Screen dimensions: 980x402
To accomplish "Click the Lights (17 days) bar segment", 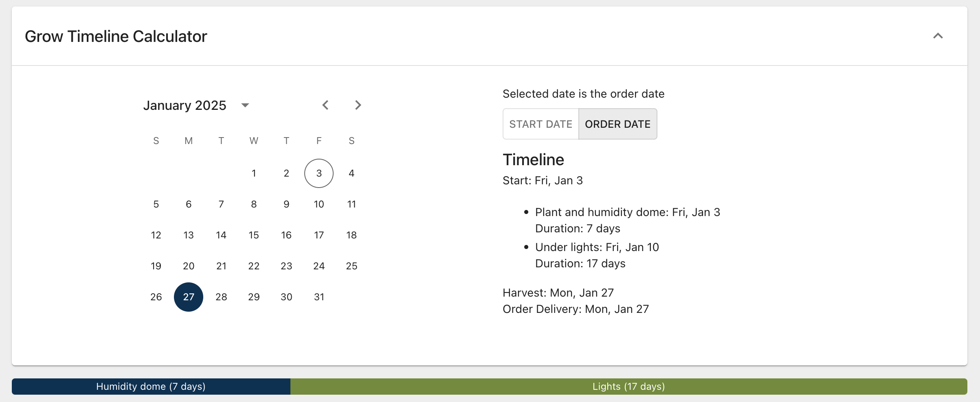I will click(628, 387).
